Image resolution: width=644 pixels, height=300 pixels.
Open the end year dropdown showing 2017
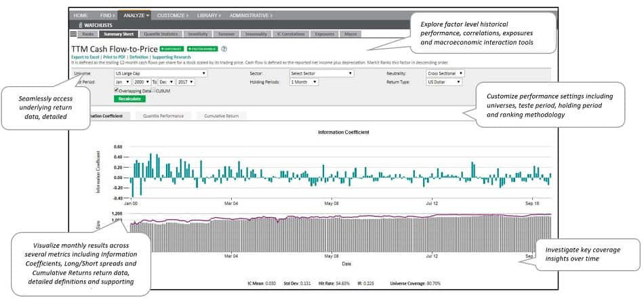click(186, 81)
